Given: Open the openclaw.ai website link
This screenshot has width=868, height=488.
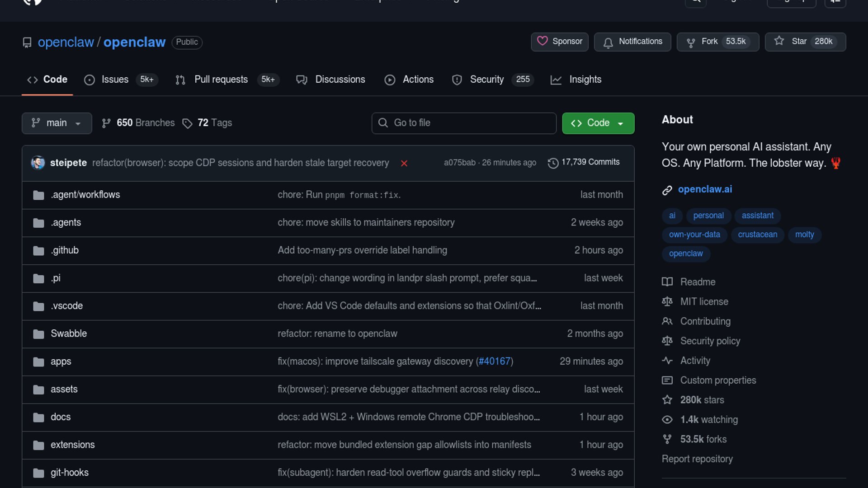Looking at the screenshot, I should point(705,189).
